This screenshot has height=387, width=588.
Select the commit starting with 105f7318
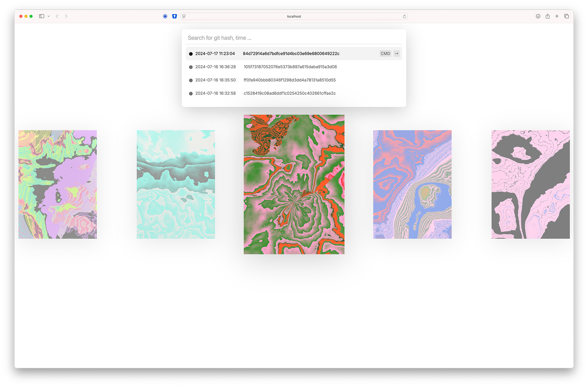290,67
